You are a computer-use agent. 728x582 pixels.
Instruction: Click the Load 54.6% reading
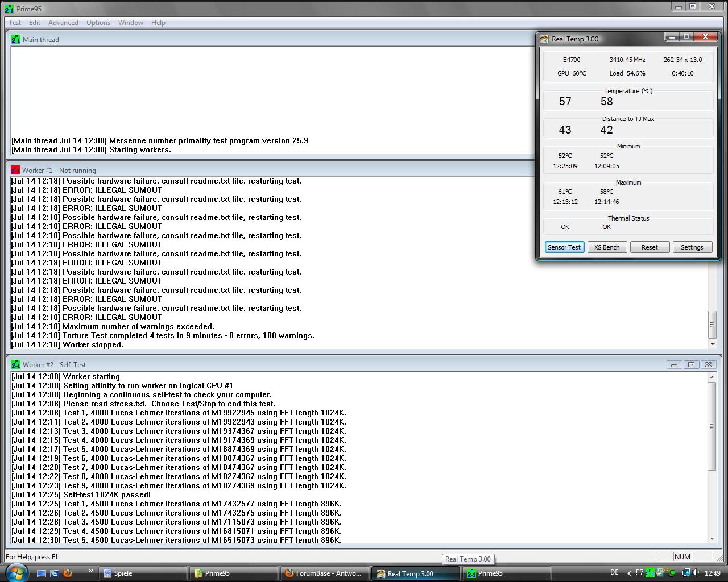click(x=627, y=73)
